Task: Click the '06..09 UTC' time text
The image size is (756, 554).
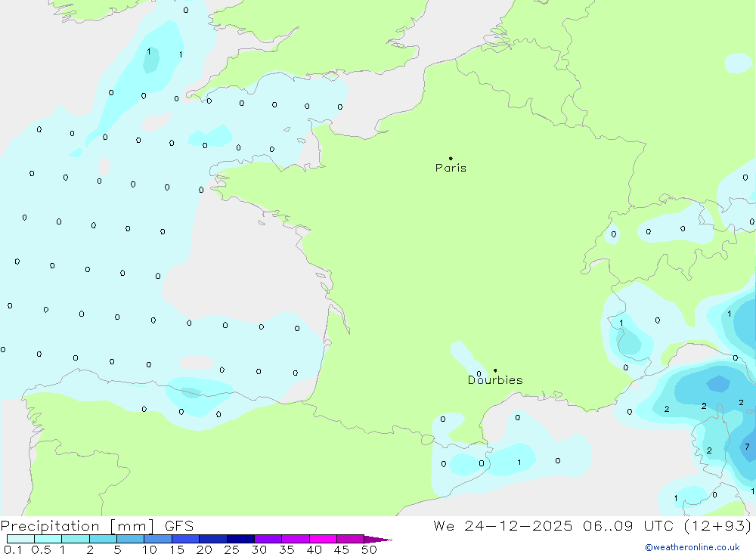Action: click(627, 526)
